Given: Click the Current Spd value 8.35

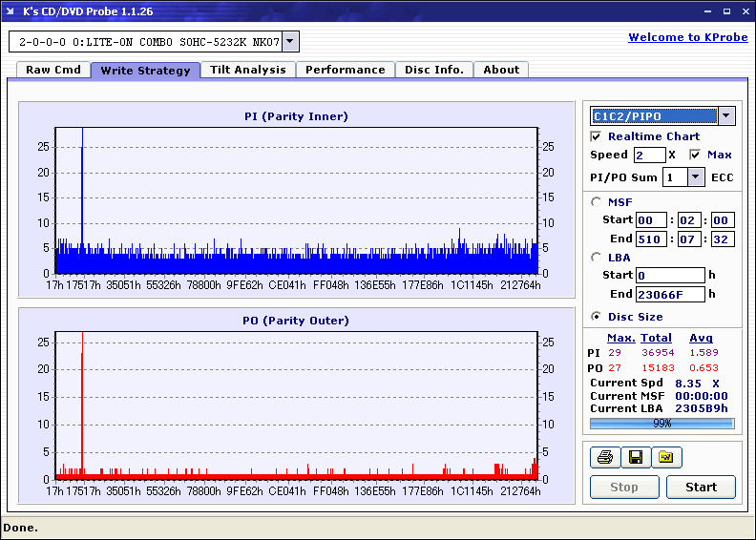Looking at the screenshot, I should point(688,384).
